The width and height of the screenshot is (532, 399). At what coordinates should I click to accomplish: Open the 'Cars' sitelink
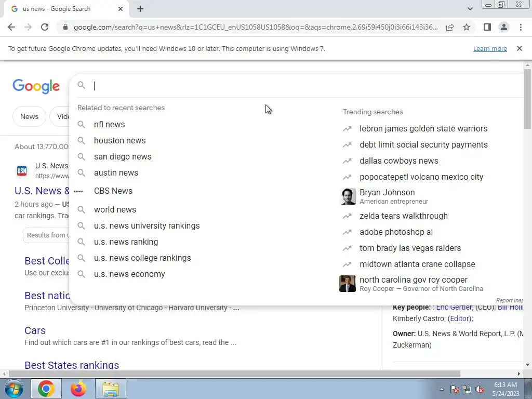35,330
